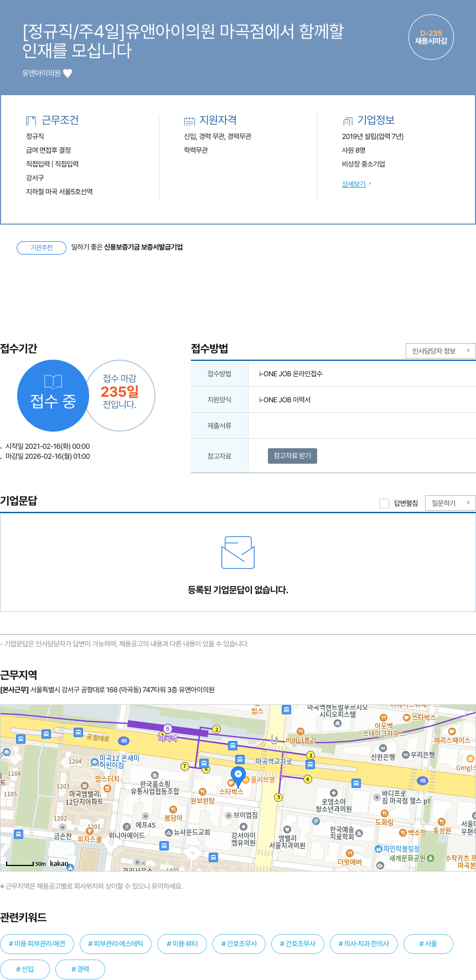Click the '비상장 중소기업' text

(364, 164)
